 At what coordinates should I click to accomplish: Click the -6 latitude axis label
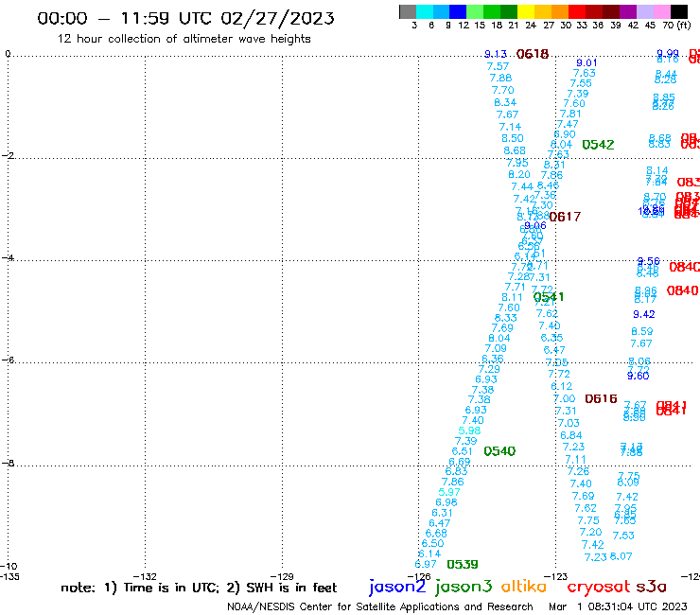coord(8,360)
